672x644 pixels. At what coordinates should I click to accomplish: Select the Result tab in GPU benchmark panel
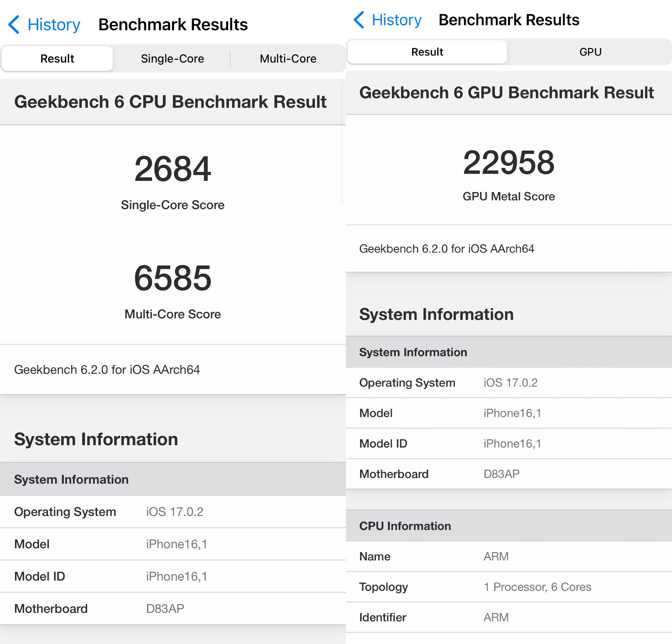[427, 52]
